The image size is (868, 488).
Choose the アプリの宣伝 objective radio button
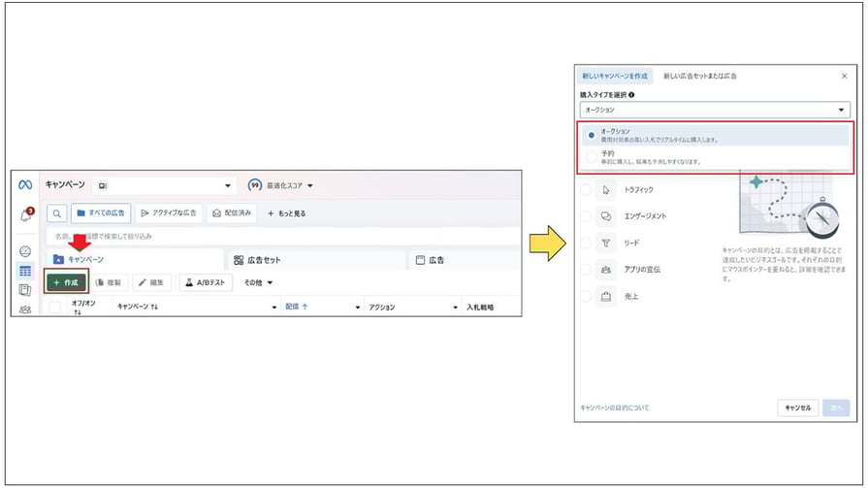(585, 270)
